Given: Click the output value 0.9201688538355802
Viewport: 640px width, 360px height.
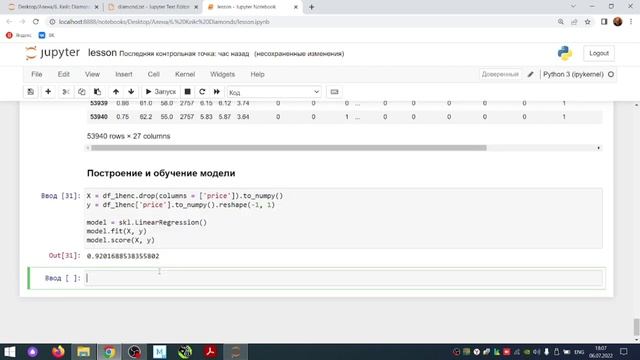Looking at the screenshot, I should coord(123,256).
